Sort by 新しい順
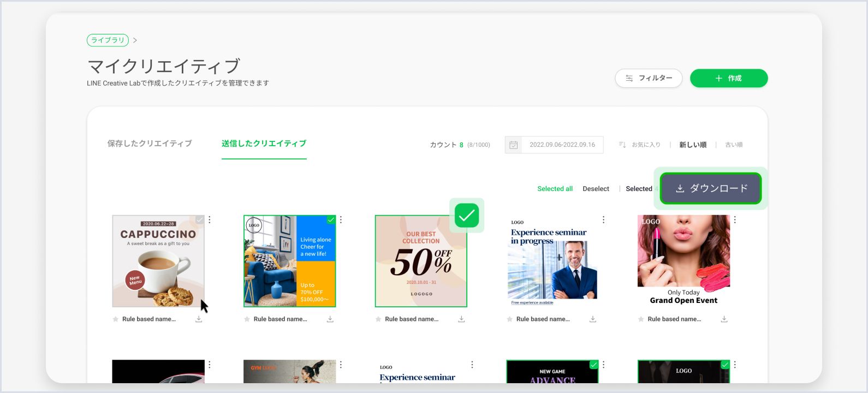 (x=693, y=145)
